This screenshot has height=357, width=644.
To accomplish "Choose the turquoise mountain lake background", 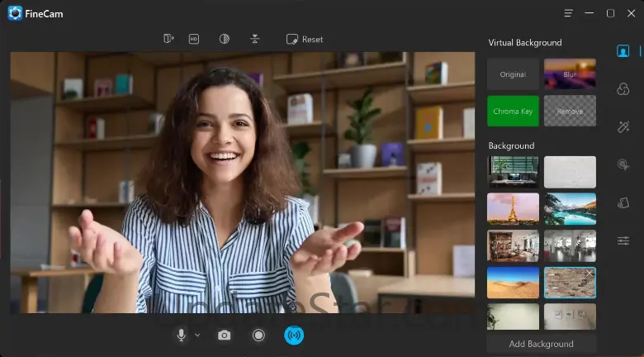I will [570, 209].
